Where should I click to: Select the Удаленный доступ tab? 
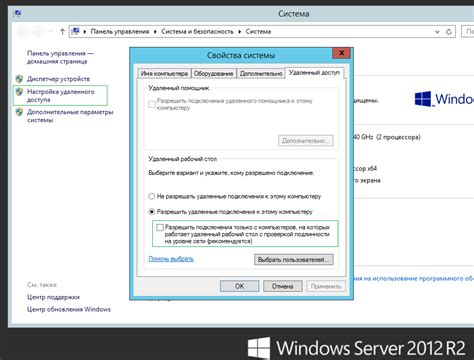pos(314,73)
